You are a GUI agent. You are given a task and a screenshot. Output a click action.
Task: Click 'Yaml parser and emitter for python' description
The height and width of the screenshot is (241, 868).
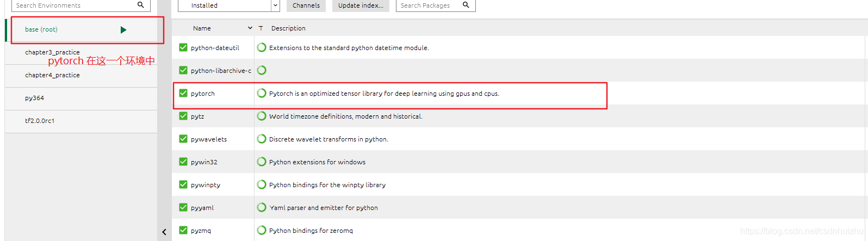324,208
